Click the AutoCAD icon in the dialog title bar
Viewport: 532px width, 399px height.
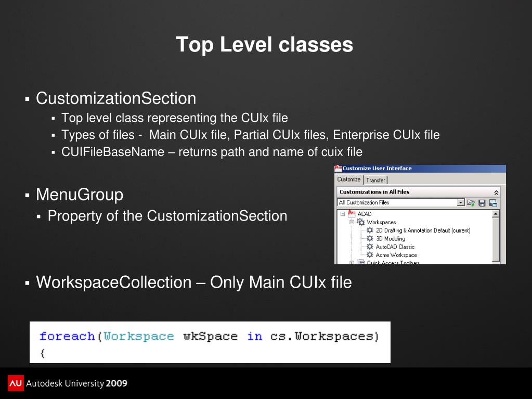338,168
